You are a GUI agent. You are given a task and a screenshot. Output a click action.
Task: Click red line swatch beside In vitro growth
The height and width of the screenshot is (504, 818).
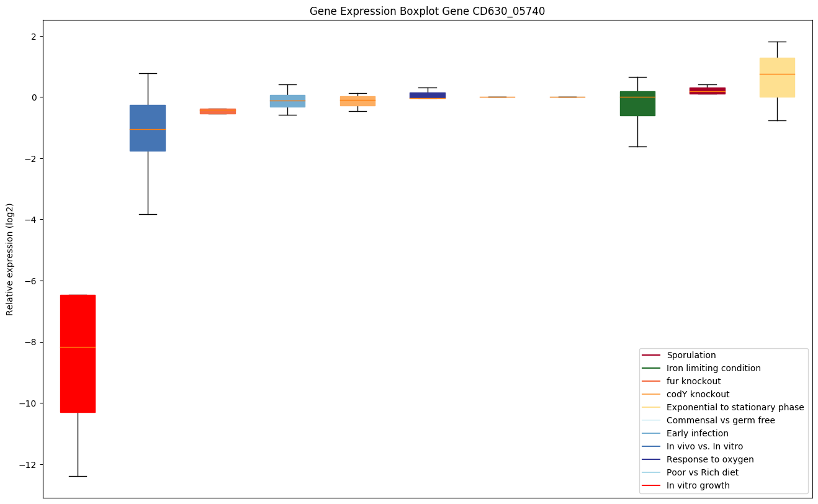[650, 485]
